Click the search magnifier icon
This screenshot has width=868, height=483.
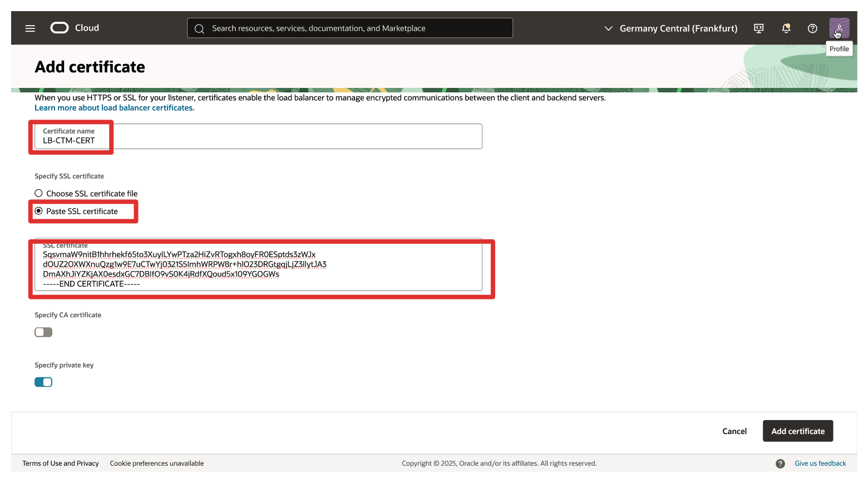[199, 28]
